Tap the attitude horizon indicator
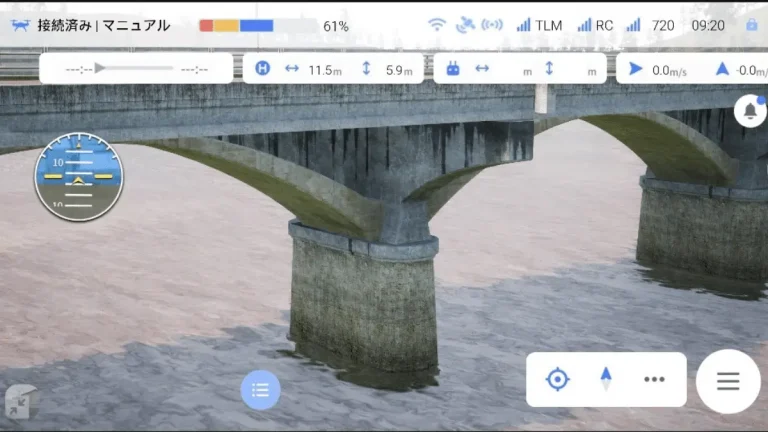 pos(79,178)
